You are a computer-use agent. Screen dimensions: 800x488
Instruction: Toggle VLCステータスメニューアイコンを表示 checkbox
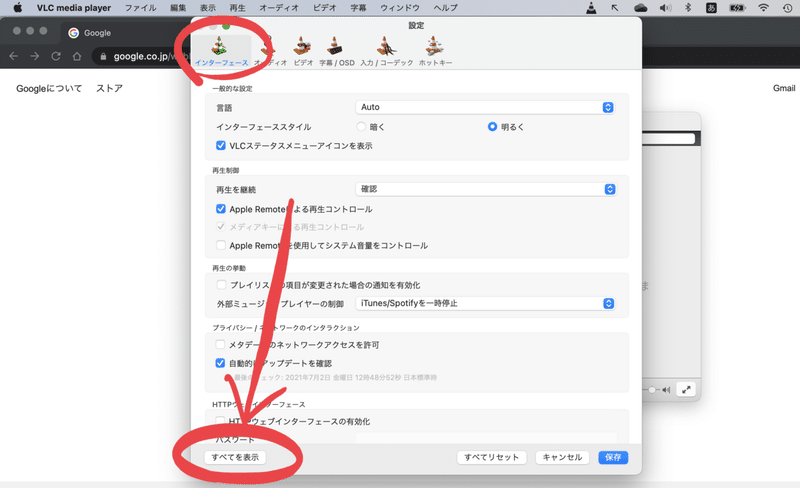point(220,145)
